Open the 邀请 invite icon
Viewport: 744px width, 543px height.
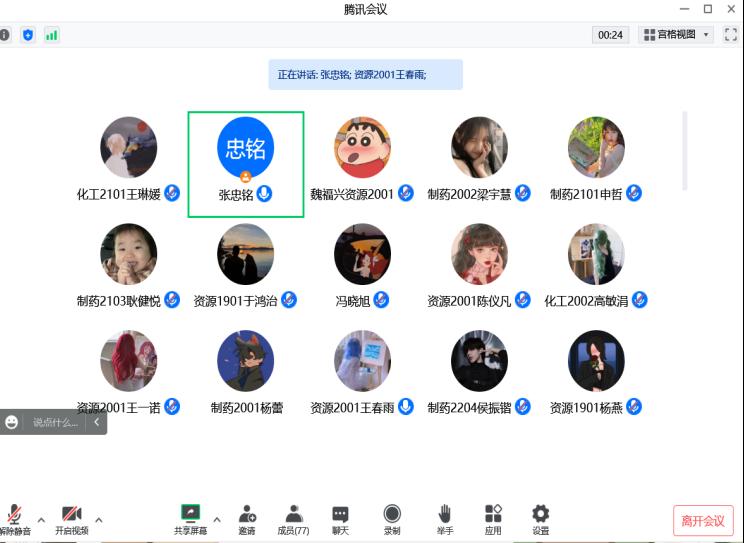tap(247, 514)
